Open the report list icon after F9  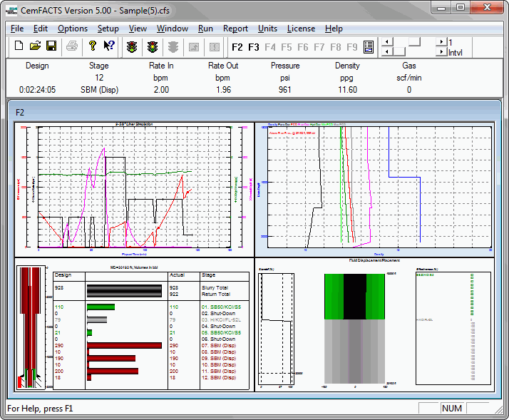tap(369, 47)
